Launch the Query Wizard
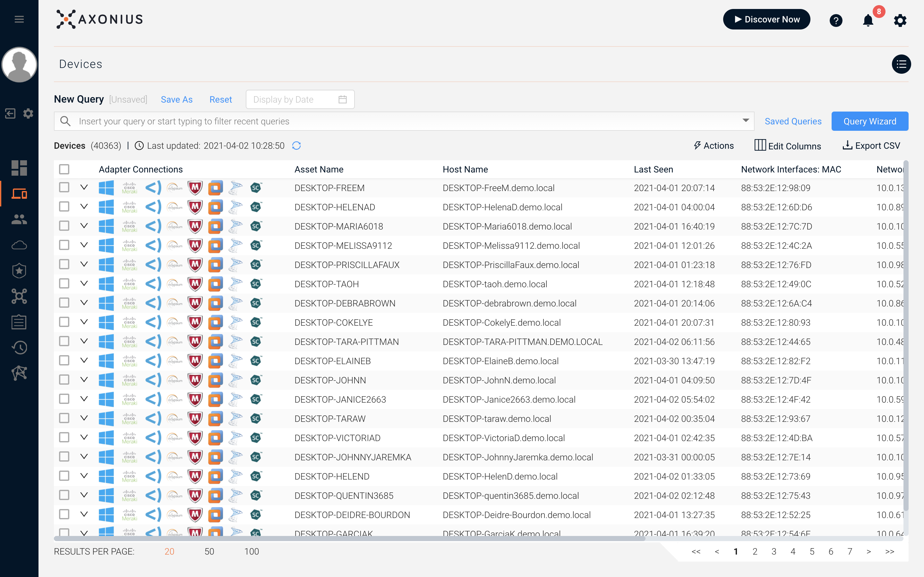924x577 pixels. tap(870, 121)
